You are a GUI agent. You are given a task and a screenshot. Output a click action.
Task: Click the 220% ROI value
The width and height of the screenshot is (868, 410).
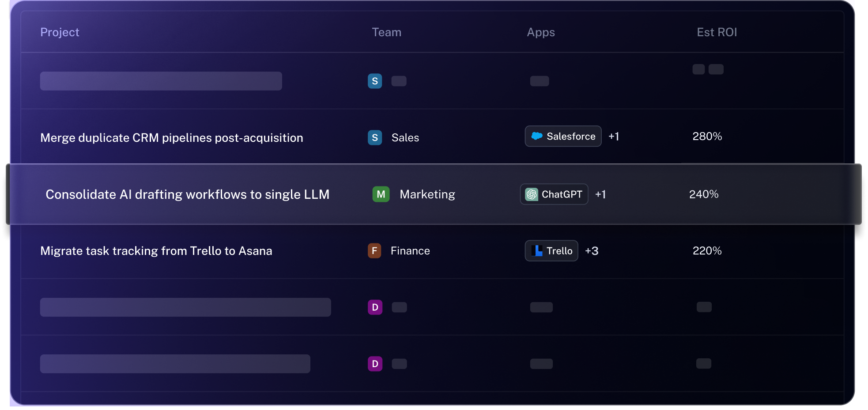click(x=707, y=251)
